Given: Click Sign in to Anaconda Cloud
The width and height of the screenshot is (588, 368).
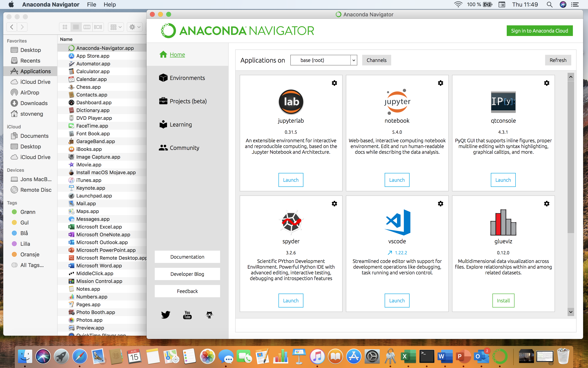Looking at the screenshot, I should [539, 31].
